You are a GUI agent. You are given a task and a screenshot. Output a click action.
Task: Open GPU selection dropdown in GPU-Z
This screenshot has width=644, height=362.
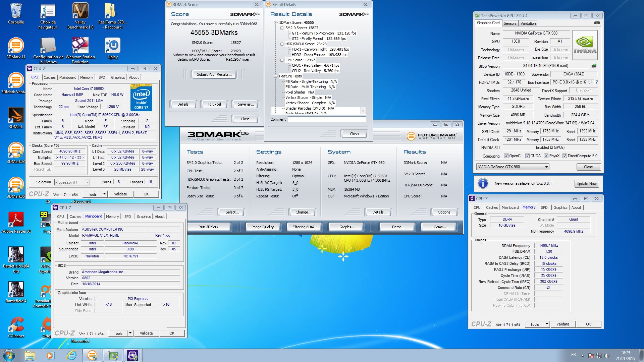point(513,167)
